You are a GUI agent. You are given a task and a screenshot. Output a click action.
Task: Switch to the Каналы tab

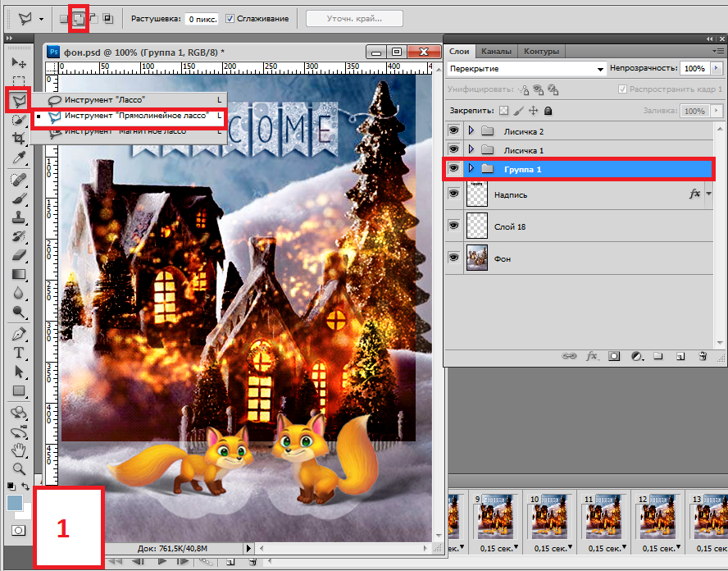(496, 51)
